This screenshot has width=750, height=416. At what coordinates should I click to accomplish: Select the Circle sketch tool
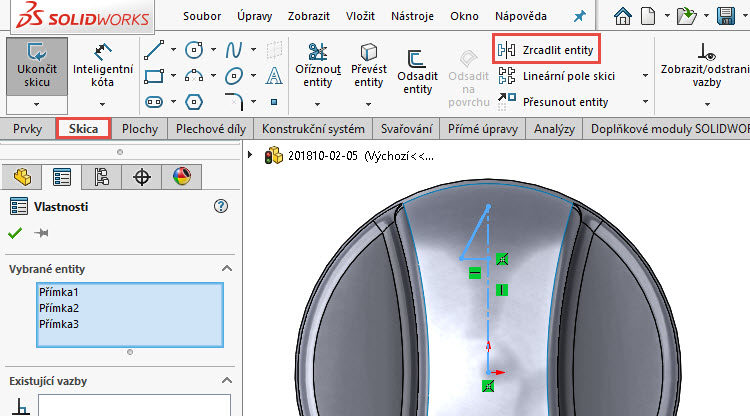pyautogui.click(x=194, y=50)
